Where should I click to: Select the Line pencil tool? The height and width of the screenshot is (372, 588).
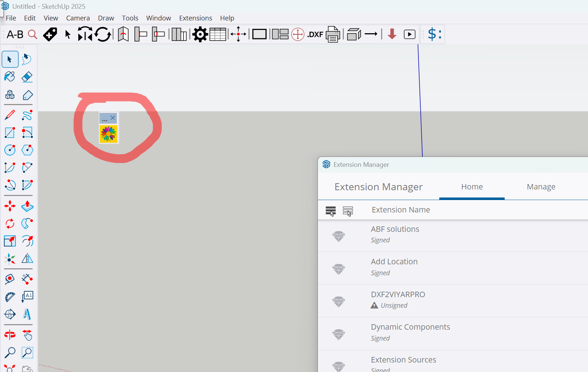pyautogui.click(x=10, y=115)
